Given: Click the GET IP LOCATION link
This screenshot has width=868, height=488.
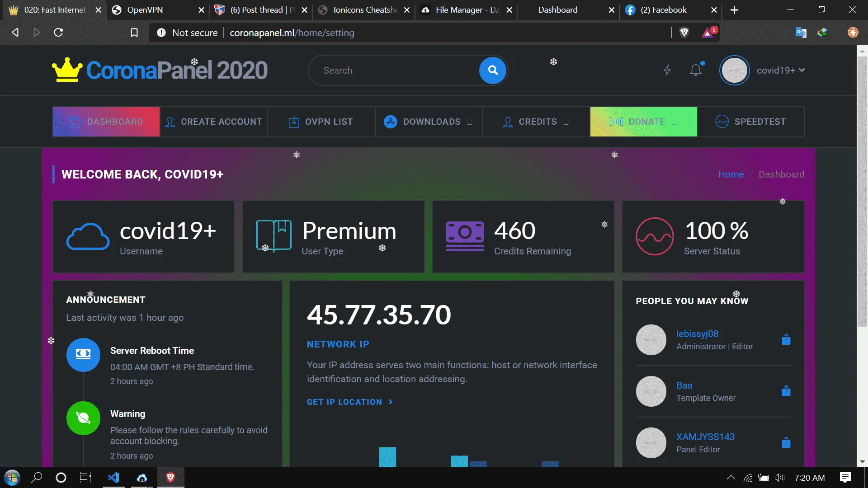Looking at the screenshot, I should tap(350, 402).
